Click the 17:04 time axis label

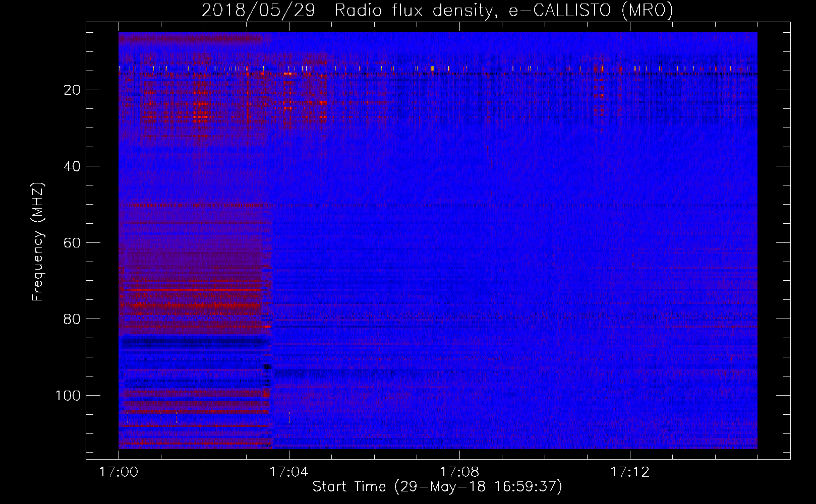(289, 472)
